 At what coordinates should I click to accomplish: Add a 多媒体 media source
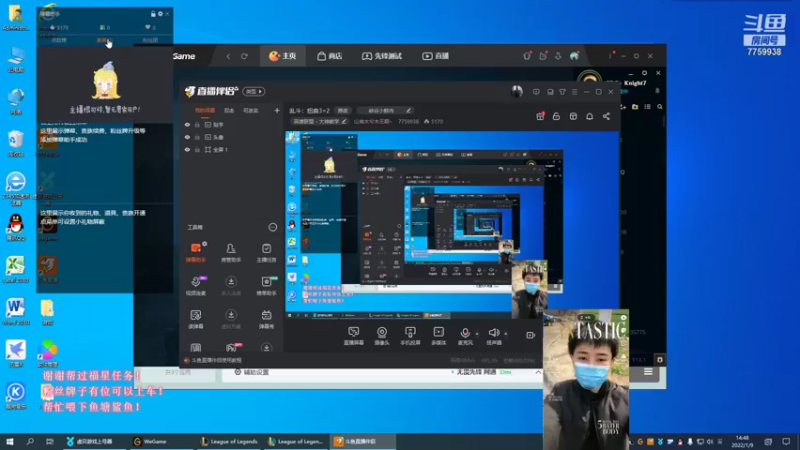point(438,336)
